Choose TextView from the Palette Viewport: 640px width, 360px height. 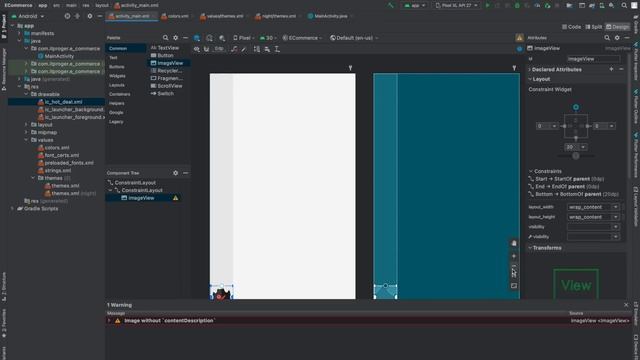(x=165, y=48)
